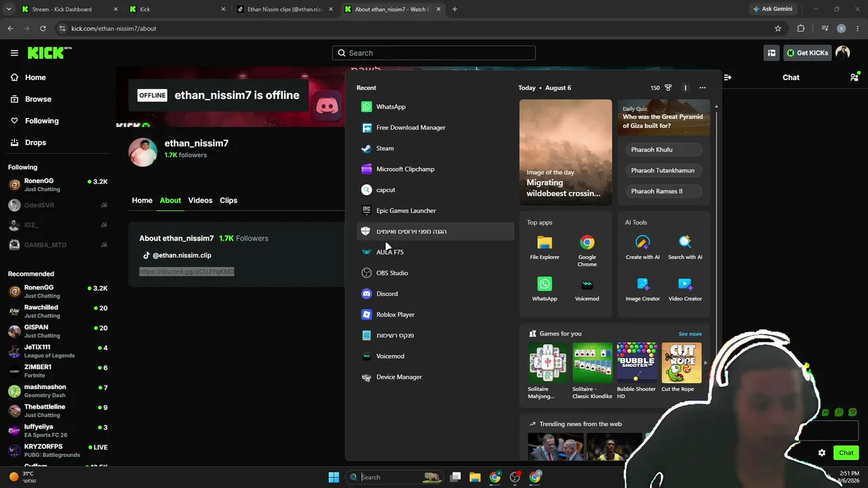This screenshot has height=488, width=868.
Task: Answer quiz with Pharaoh Khufu
Action: coord(663,150)
